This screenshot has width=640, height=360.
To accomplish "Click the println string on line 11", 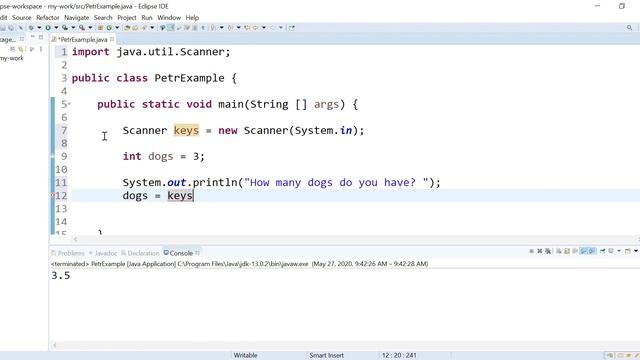I will 336,182.
